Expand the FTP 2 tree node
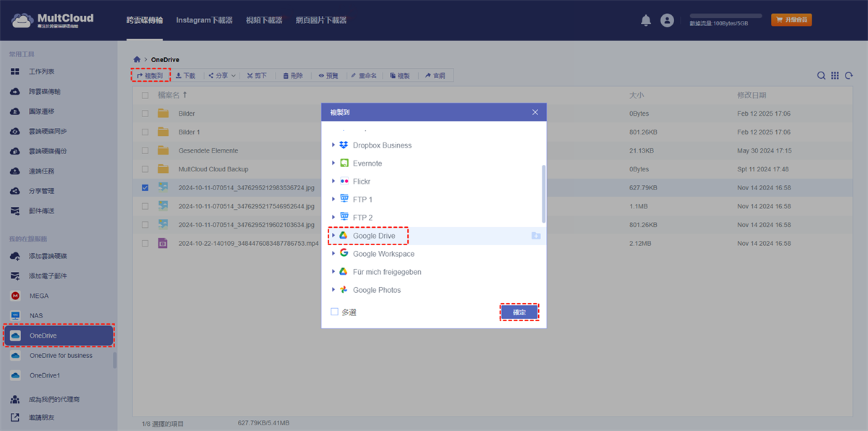The width and height of the screenshot is (868, 431). point(333,218)
